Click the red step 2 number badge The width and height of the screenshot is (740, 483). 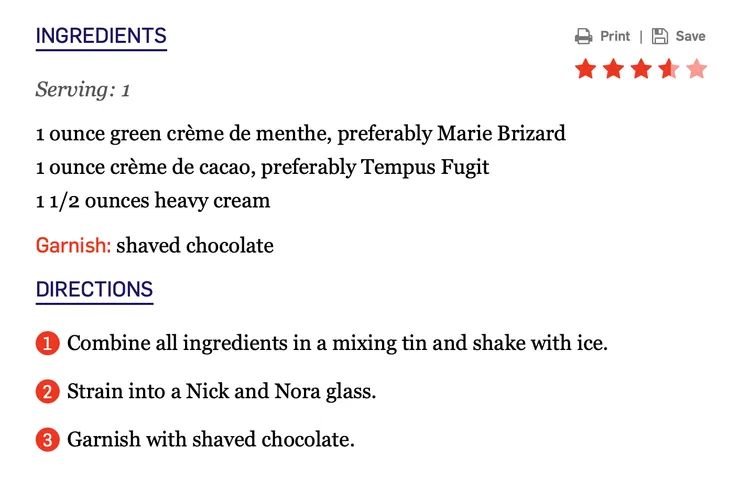tap(47, 392)
